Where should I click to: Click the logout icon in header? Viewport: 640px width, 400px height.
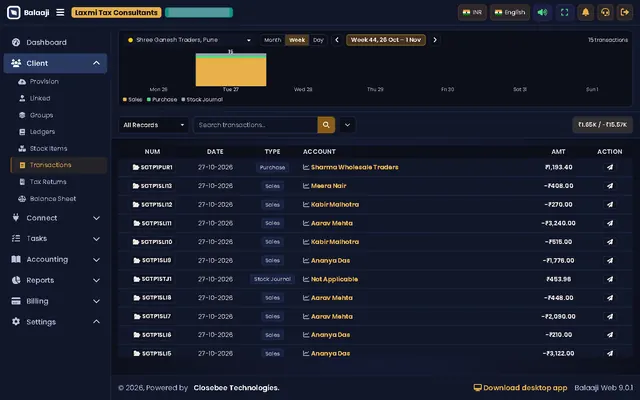coord(625,12)
